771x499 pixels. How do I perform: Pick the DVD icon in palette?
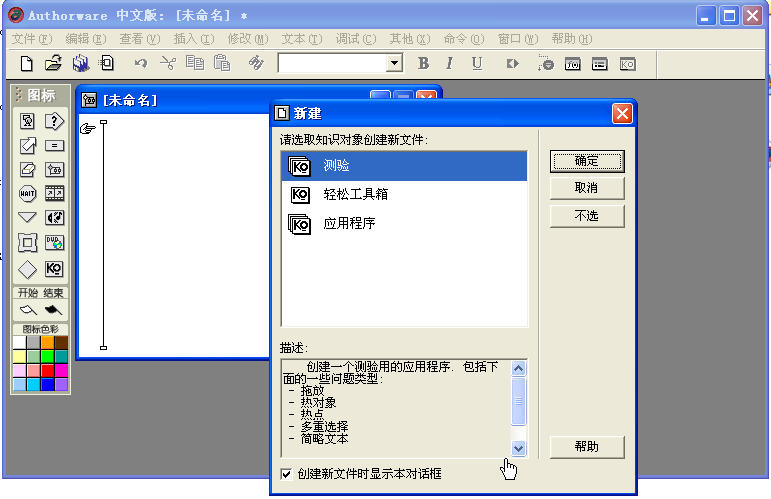[x=54, y=242]
